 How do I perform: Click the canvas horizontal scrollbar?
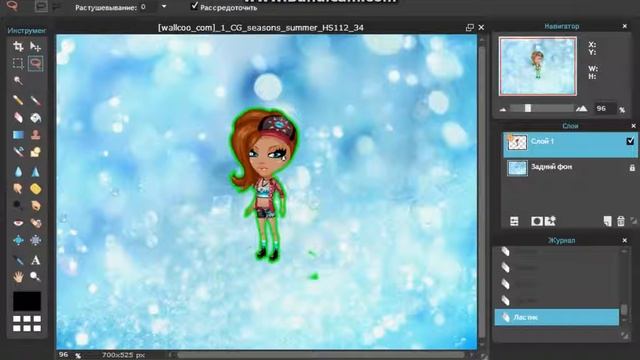(320, 355)
